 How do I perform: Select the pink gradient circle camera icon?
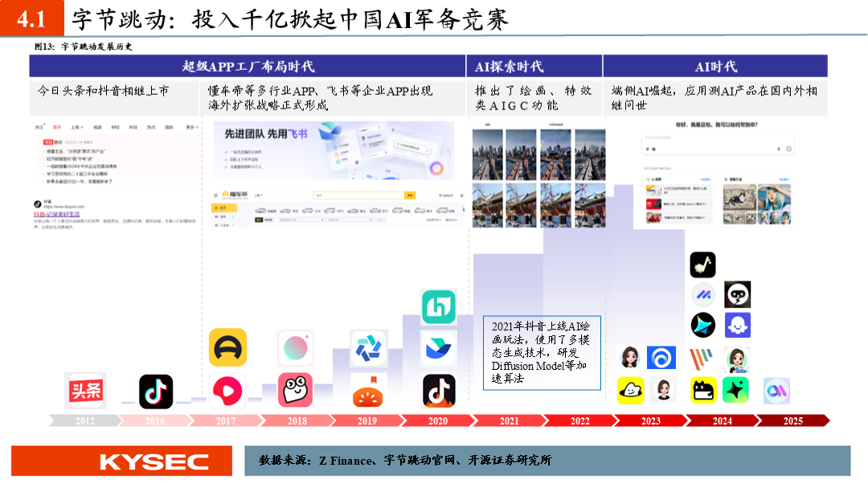coord(295,348)
